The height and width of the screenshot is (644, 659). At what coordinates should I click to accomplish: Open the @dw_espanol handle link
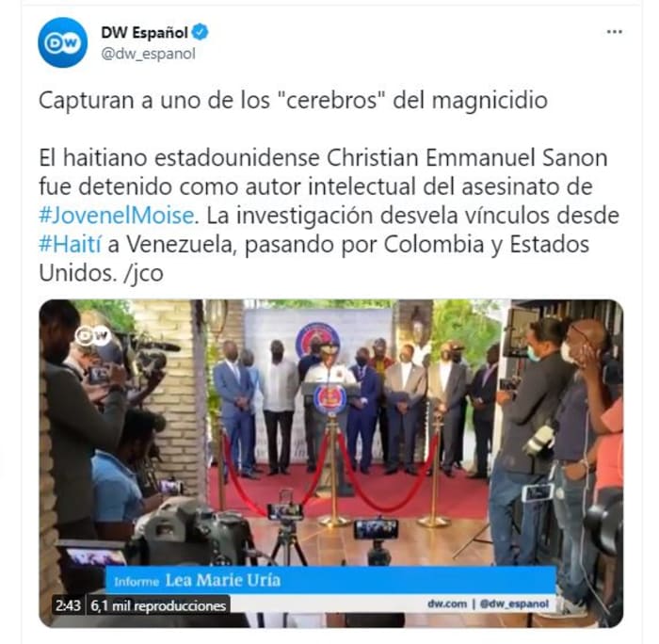pyautogui.click(x=149, y=55)
